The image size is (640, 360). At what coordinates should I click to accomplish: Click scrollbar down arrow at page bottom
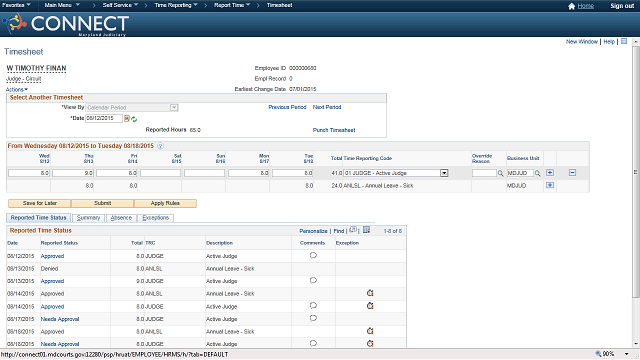click(x=636, y=344)
